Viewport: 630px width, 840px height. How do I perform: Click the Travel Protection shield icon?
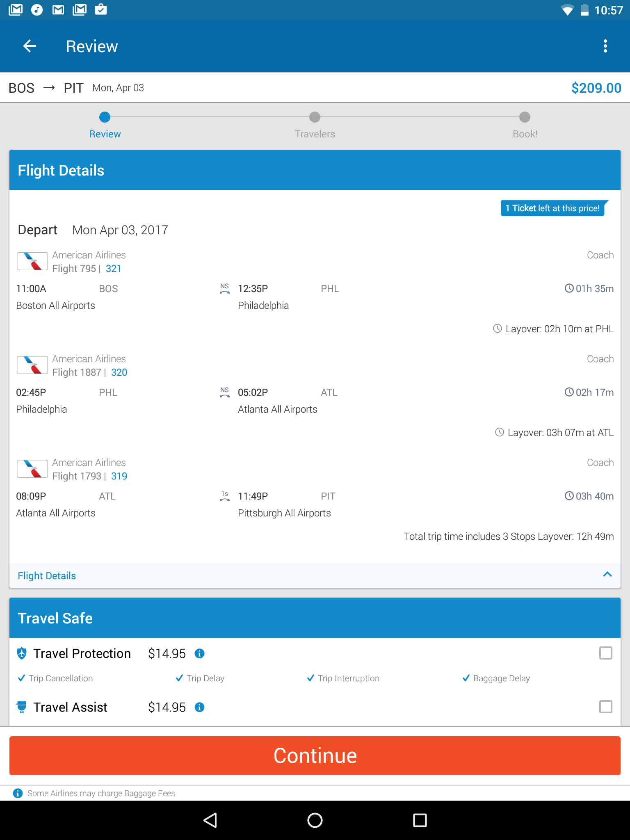tap(21, 653)
